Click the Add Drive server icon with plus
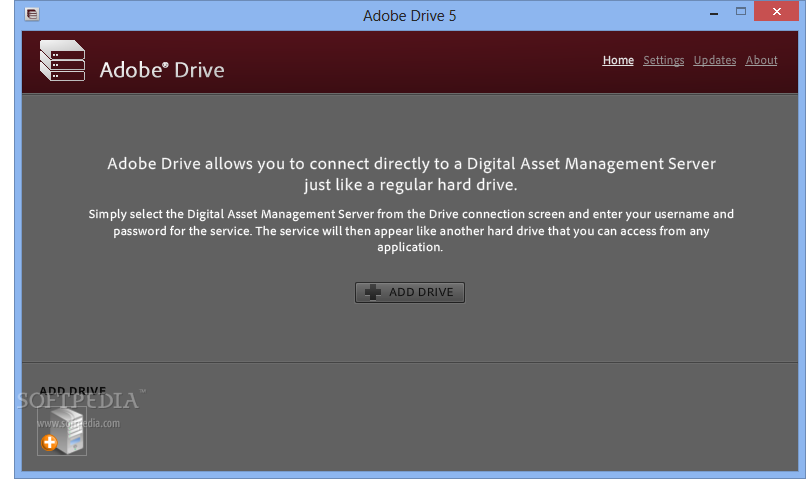This screenshot has width=806, height=479. click(62, 431)
